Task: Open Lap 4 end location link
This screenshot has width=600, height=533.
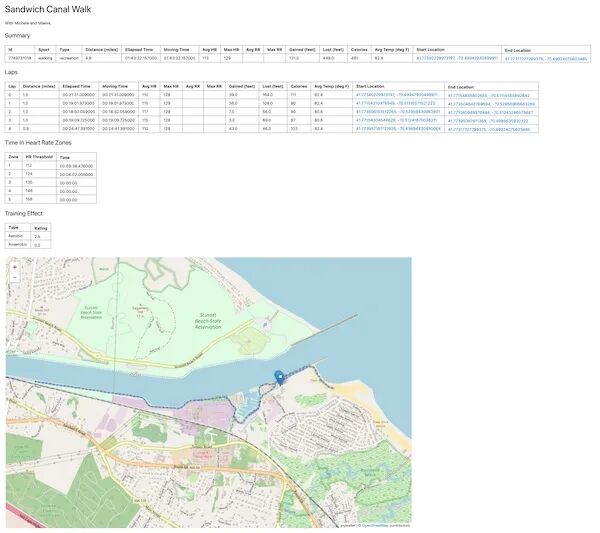Action: click(x=489, y=129)
